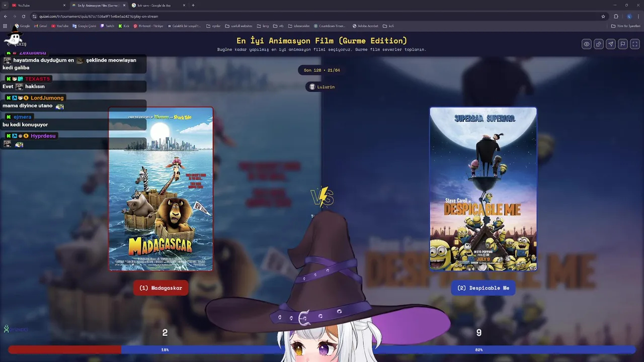Screen dimensions: 644x362
Task: Click the Despicable Me vote count 9
Action: pyautogui.click(x=479, y=332)
